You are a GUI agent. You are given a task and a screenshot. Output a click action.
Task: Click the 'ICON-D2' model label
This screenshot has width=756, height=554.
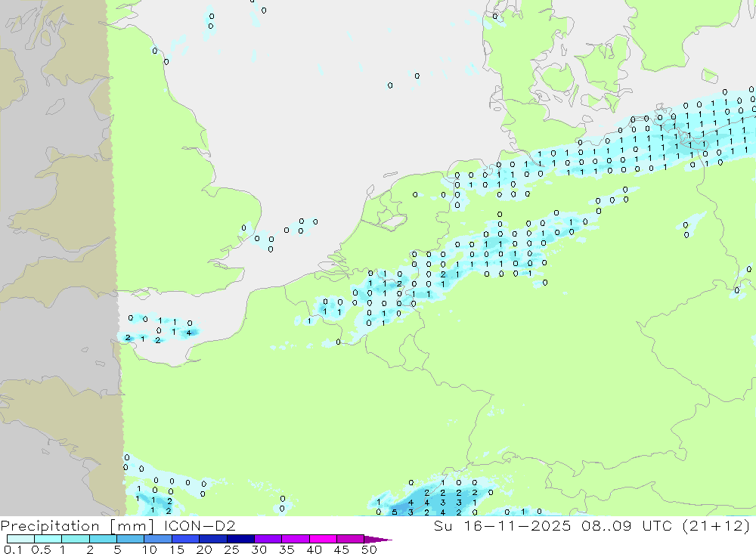click(200, 525)
